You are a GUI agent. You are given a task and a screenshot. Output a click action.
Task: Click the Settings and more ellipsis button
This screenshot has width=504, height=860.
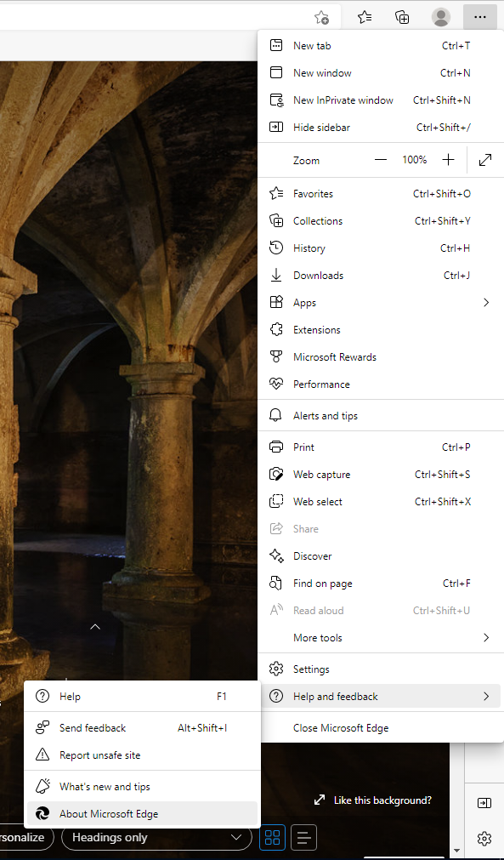tap(480, 18)
